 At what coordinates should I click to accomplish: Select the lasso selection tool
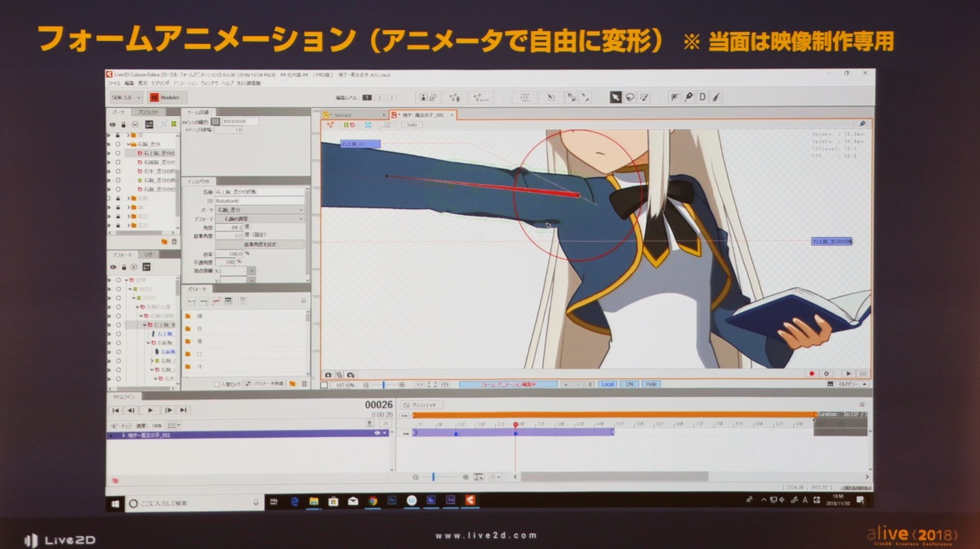point(630,97)
